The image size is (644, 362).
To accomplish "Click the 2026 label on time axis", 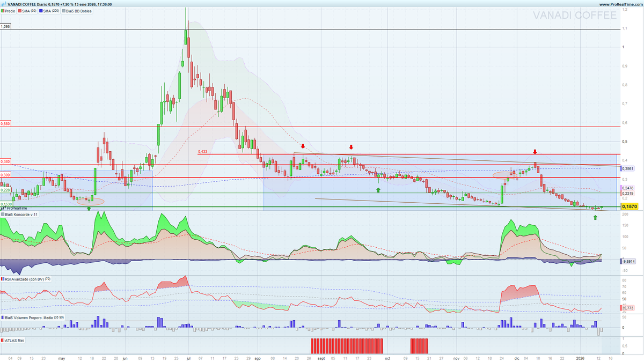I will point(580,357).
